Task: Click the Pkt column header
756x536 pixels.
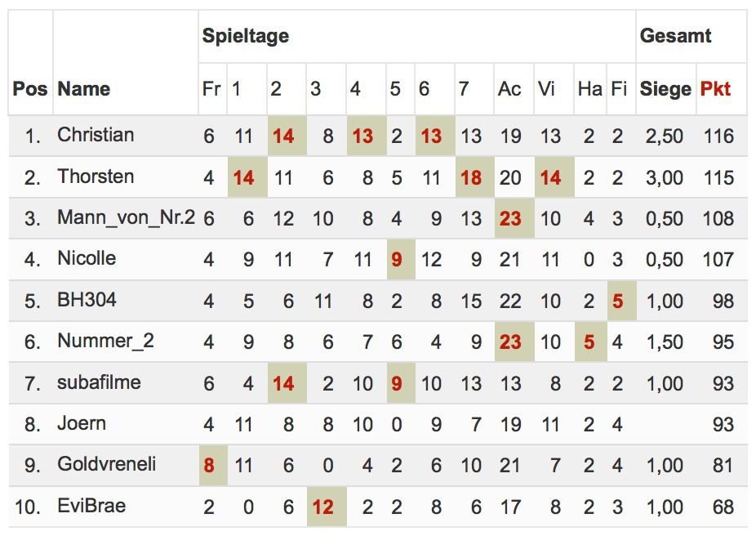Action: 715,89
